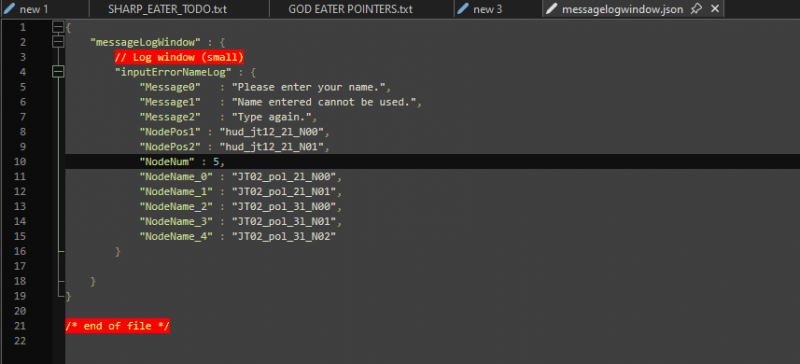The image size is (800, 364).
Task: Click the "messageLogWindow" key text
Action: tap(145, 42)
